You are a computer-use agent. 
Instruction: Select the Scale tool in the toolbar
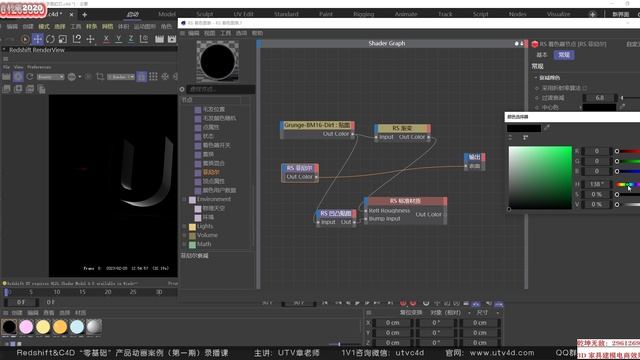(x=63, y=39)
